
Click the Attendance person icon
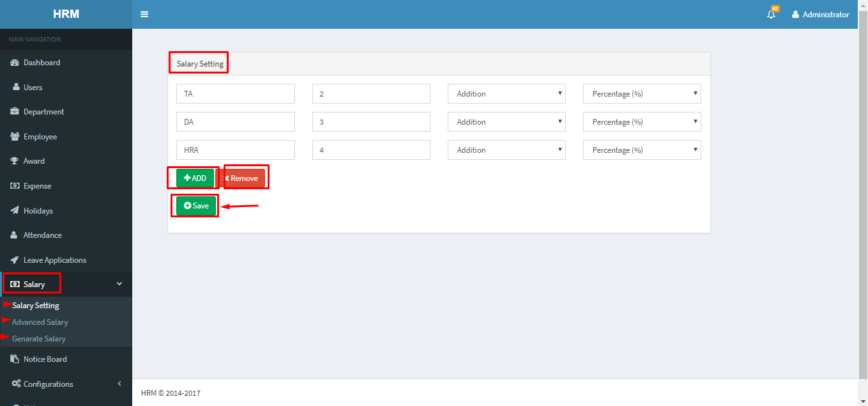click(15, 235)
